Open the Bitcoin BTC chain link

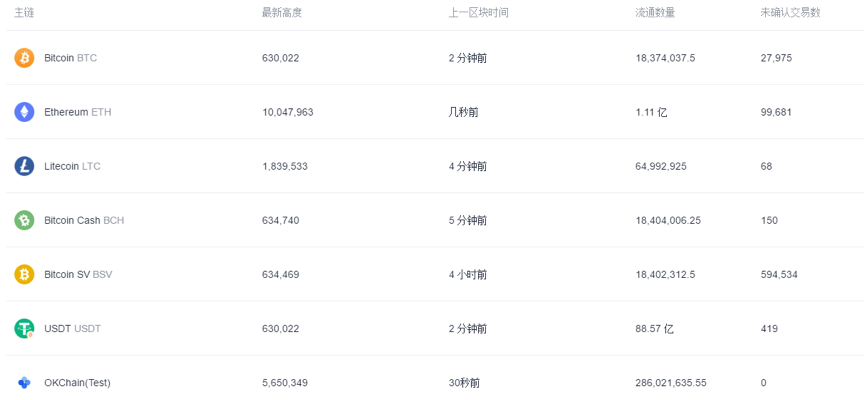[70, 58]
